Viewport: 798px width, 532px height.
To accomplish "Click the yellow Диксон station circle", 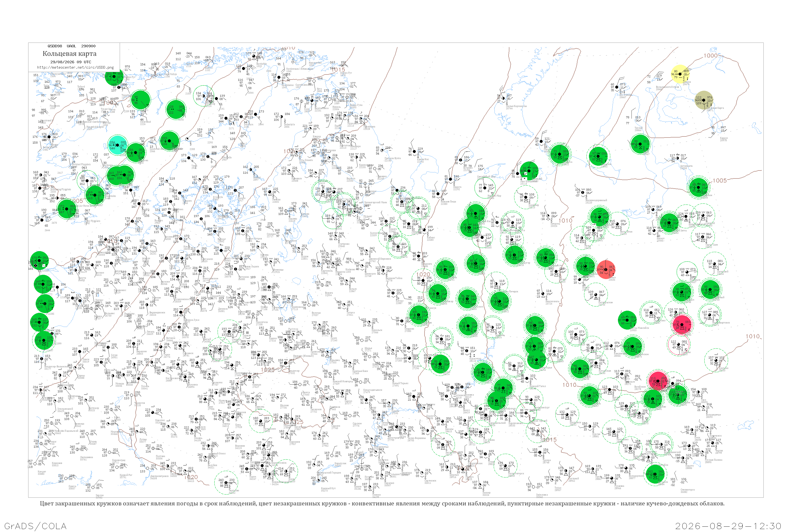I will pyautogui.click(x=680, y=74).
